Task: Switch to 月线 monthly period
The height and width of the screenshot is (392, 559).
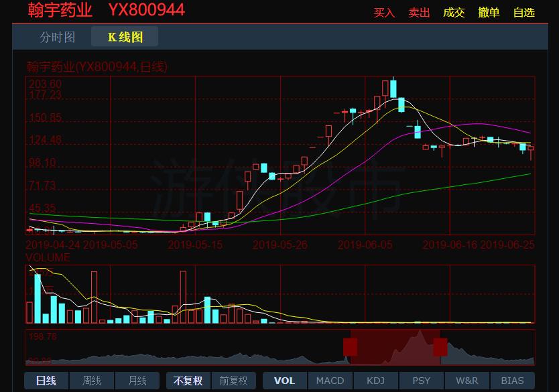Action: coord(137,381)
